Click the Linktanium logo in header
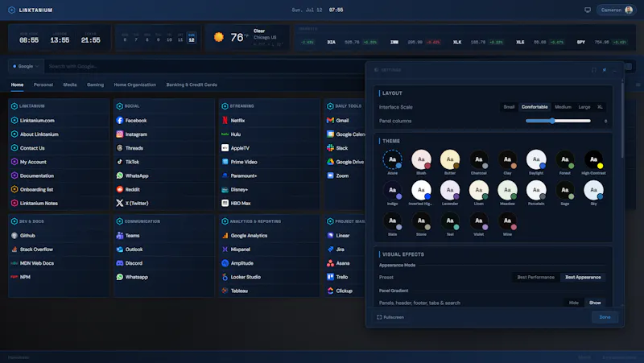The height and width of the screenshot is (363, 644). pos(31,10)
